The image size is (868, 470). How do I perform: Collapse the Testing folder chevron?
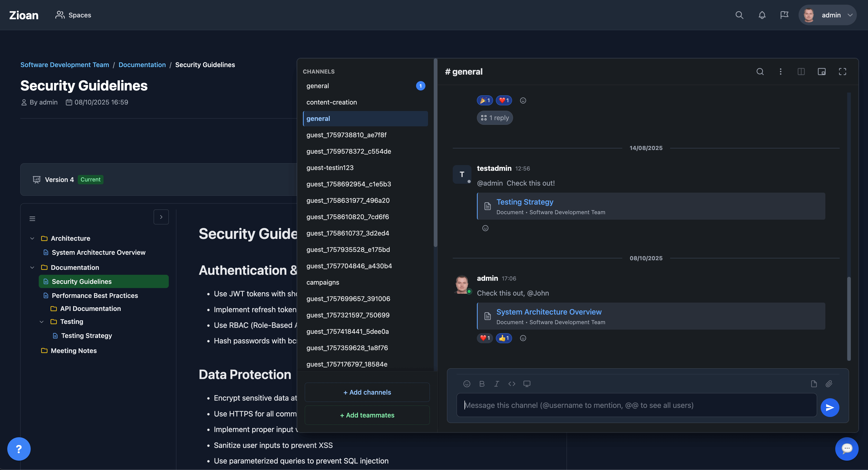pos(42,322)
